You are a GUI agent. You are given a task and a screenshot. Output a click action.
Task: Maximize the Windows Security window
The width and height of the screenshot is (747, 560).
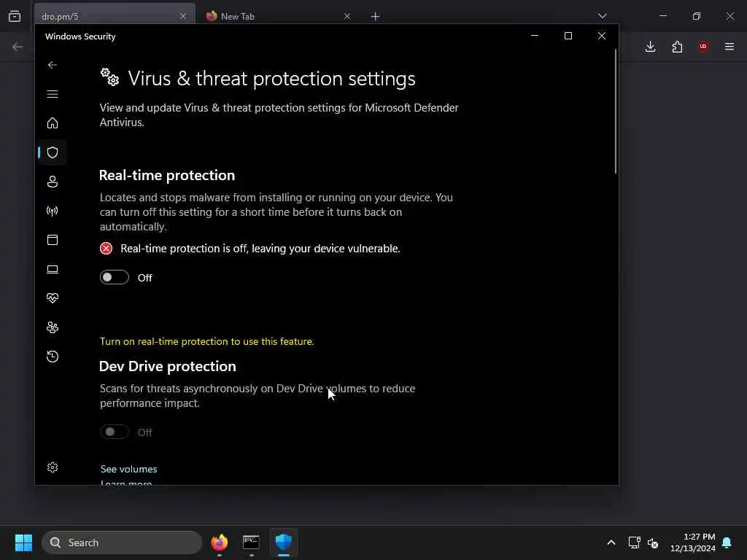pyautogui.click(x=568, y=36)
